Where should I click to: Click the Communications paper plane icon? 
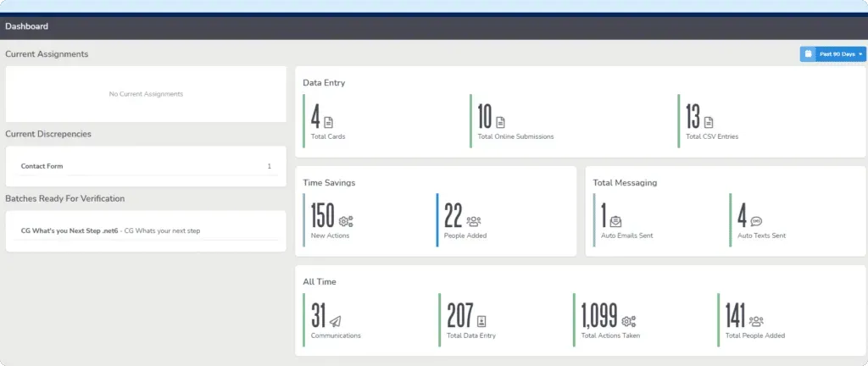336,321
